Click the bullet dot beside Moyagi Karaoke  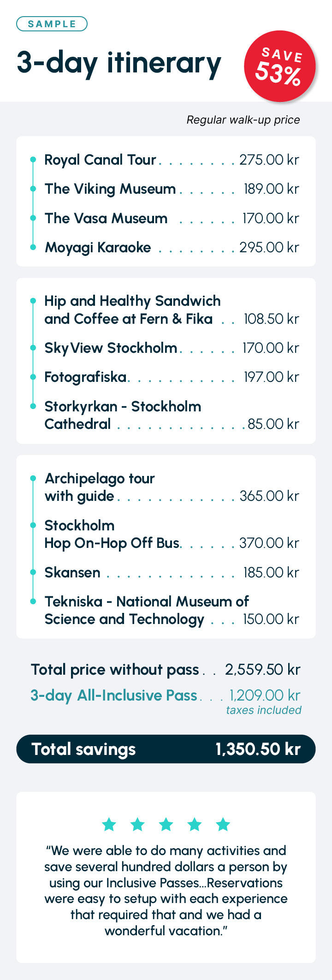coord(33,247)
